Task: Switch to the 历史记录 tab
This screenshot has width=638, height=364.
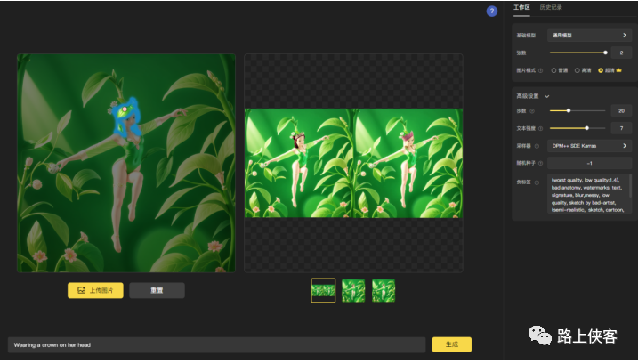Action: click(551, 7)
